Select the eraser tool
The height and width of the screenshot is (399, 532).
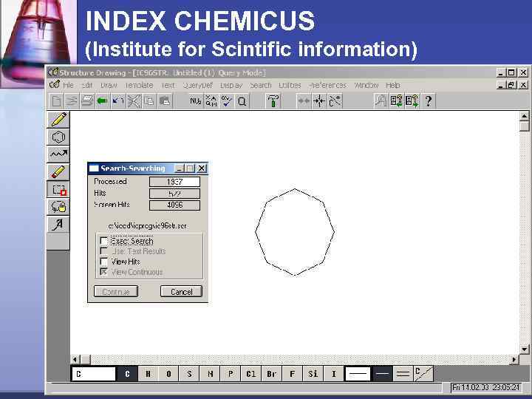(58, 171)
